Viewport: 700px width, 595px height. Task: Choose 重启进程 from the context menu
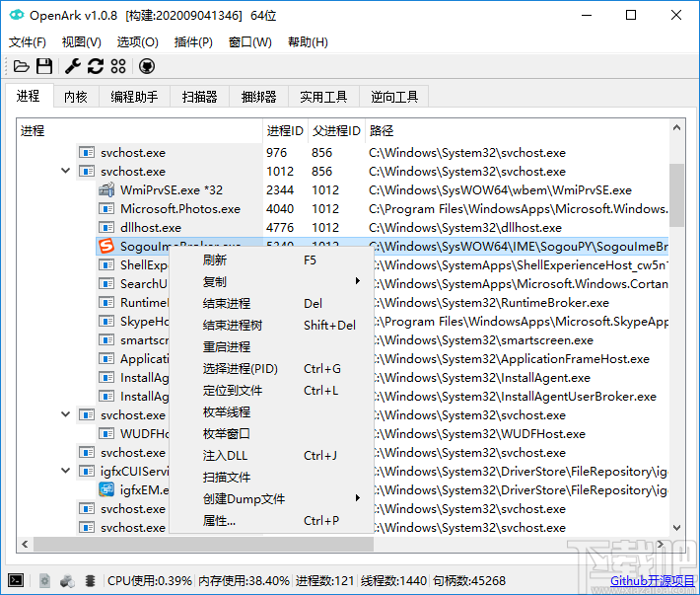click(271, 346)
